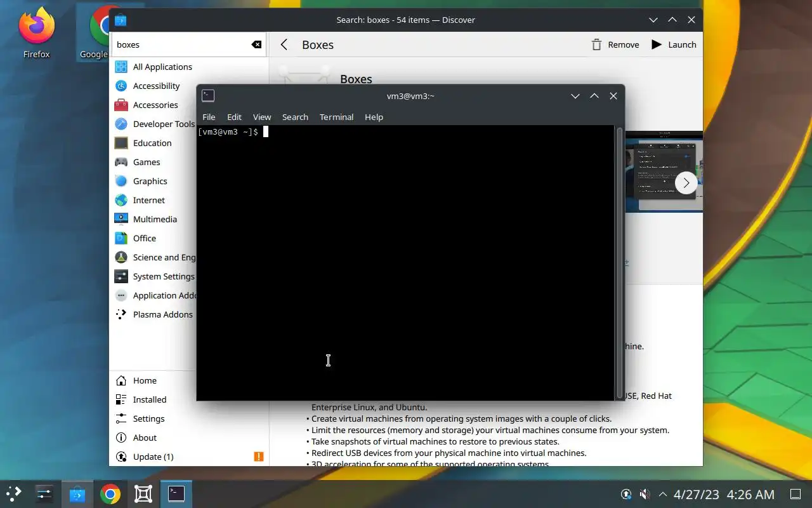Viewport: 812px width, 508px height.
Task: Browse the Games category
Action: (x=154, y=162)
